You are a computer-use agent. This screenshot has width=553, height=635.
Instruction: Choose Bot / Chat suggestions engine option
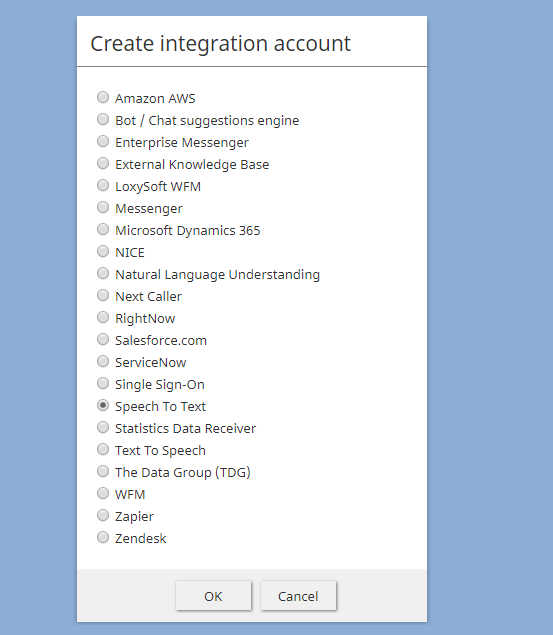click(103, 119)
